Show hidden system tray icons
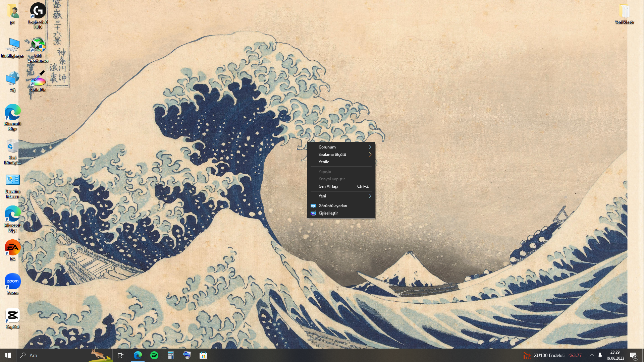This screenshot has height=362, width=644. click(592, 355)
